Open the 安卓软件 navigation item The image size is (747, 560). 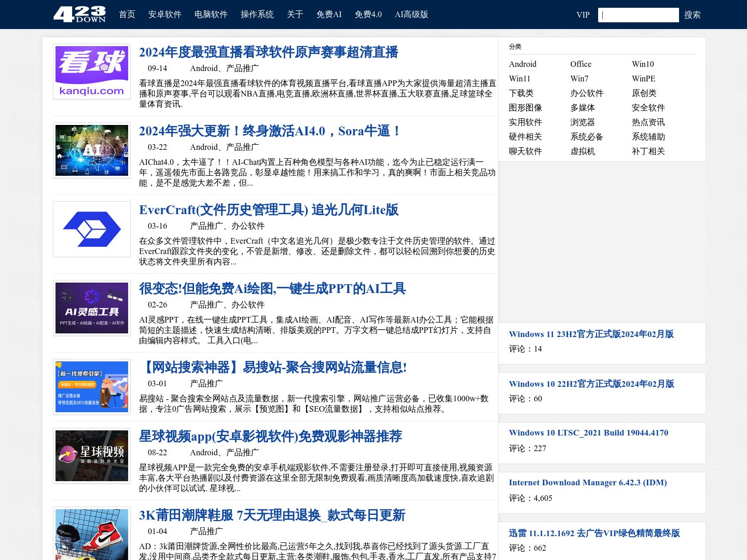(165, 15)
